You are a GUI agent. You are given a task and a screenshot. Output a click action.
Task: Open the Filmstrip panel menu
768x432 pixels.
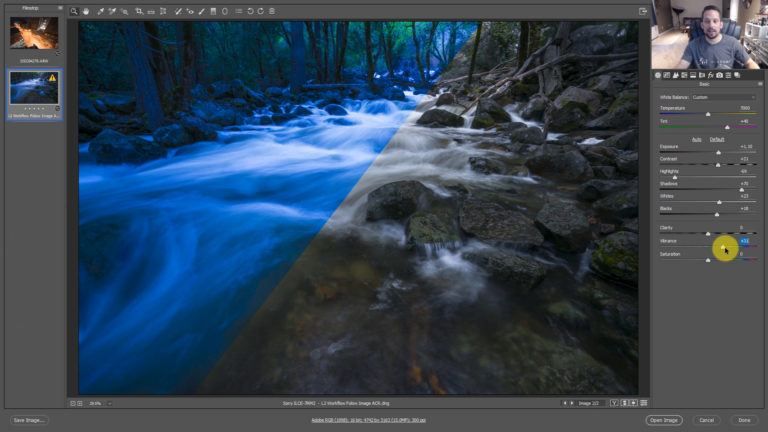[x=60, y=8]
